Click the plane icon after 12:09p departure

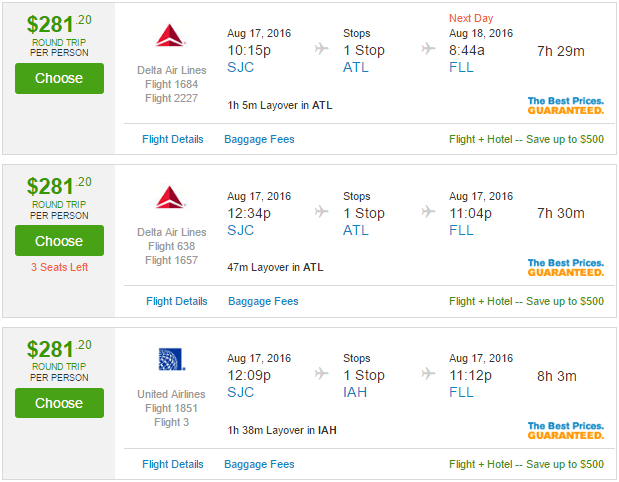pos(322,373)
